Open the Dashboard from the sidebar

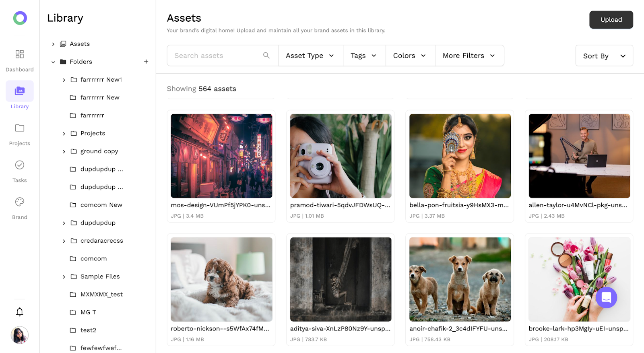point(19,58)
